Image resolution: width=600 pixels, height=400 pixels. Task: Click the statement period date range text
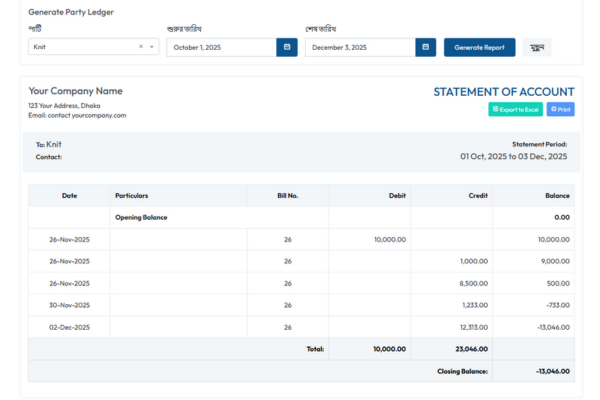tap(514, 156)
